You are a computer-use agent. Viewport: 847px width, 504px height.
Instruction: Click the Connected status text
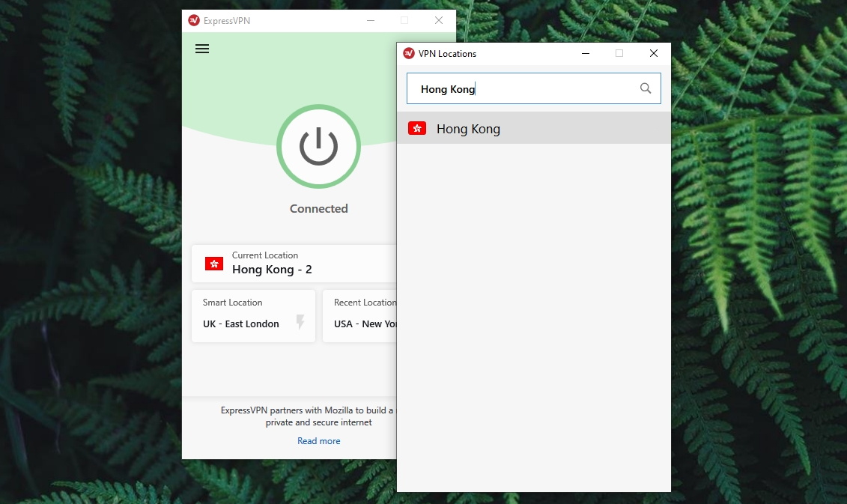click(319, 208)
